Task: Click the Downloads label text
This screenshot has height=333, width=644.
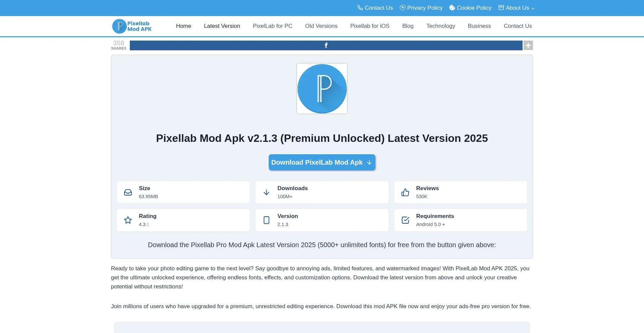Action: coord(292,188)
